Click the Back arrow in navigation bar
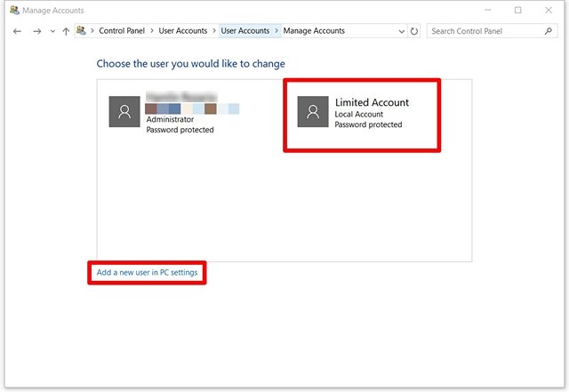Viewport: 569px width, 392px height. tap(17, 31)
